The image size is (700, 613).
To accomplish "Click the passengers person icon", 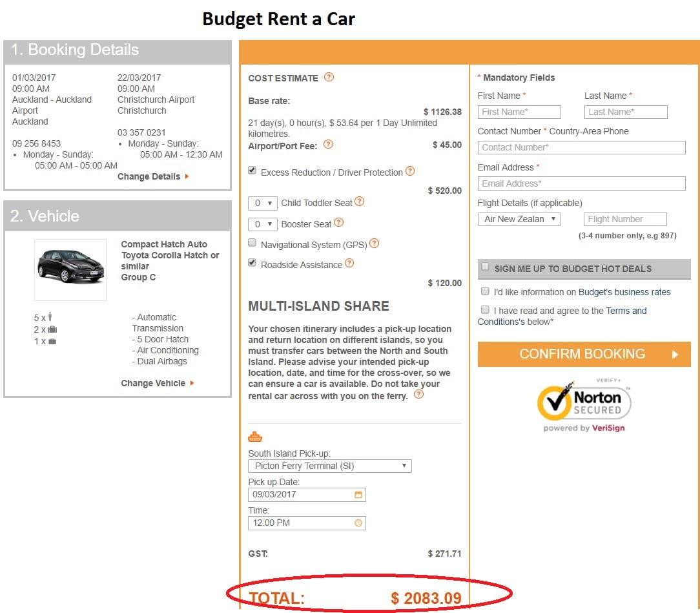I will tap(50, 317).
